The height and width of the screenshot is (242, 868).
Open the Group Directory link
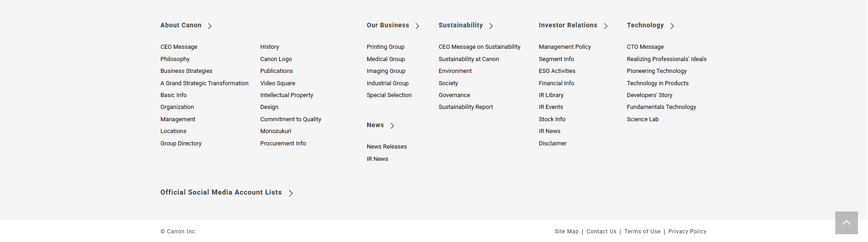pyautogui.click(x=181, y=144)
